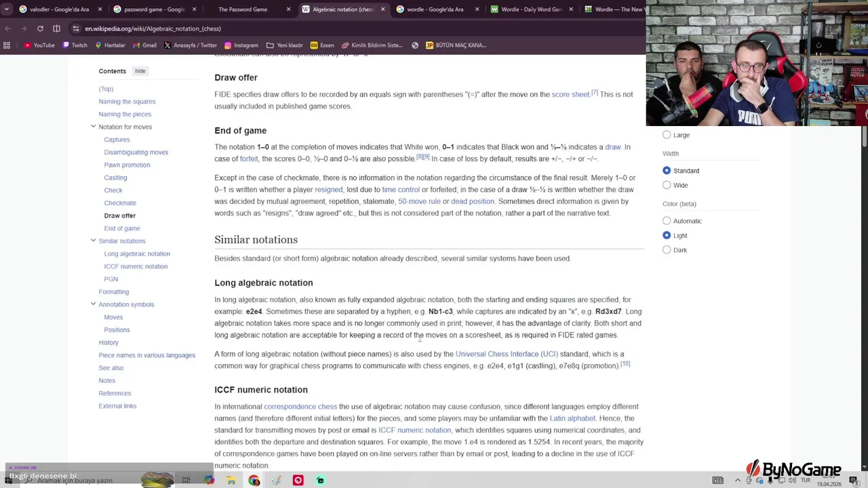This screenshot has height=488, width=868.
Task: Open the Latin alphabet link
Action: pyautogui.click(x=572, y=418)
